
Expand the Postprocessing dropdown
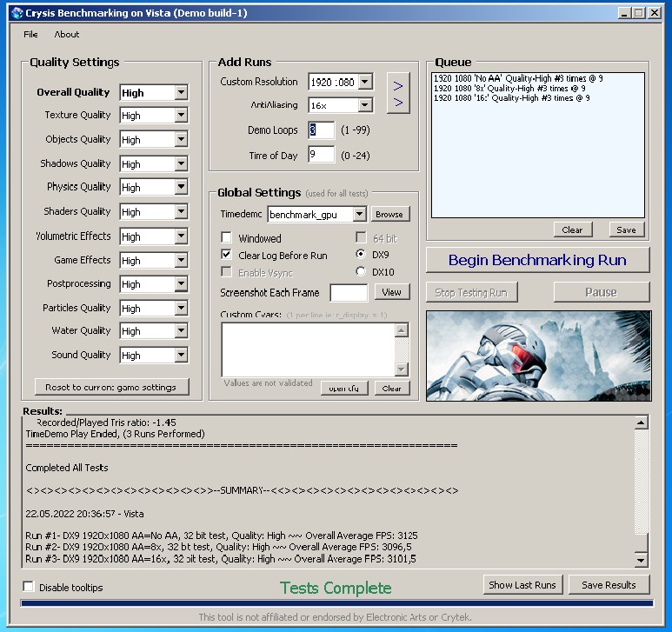point(182,283)
